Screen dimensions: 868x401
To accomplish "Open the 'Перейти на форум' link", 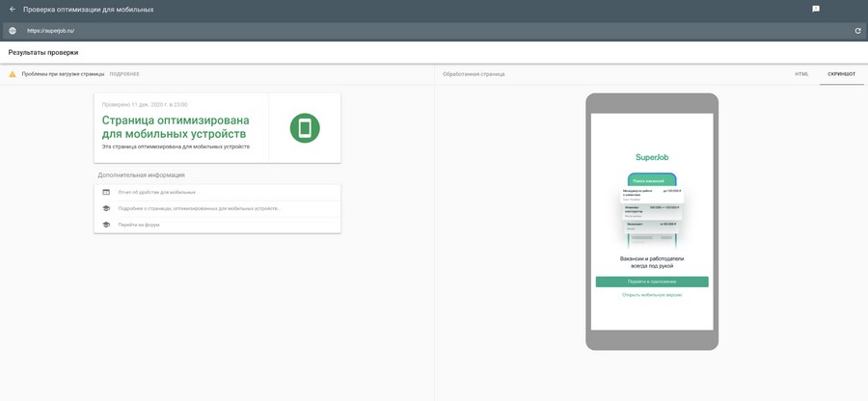I will [x=139, y=225].
